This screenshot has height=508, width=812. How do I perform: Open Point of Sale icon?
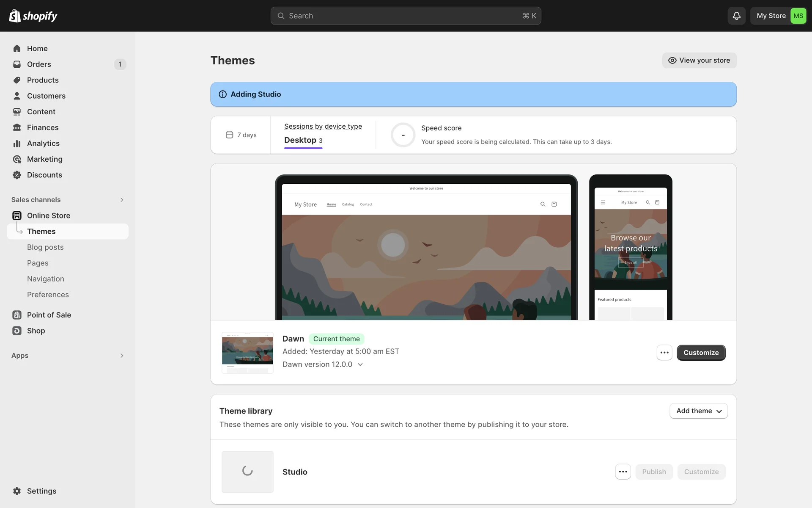pyautogui.click(x=17, y=315)
